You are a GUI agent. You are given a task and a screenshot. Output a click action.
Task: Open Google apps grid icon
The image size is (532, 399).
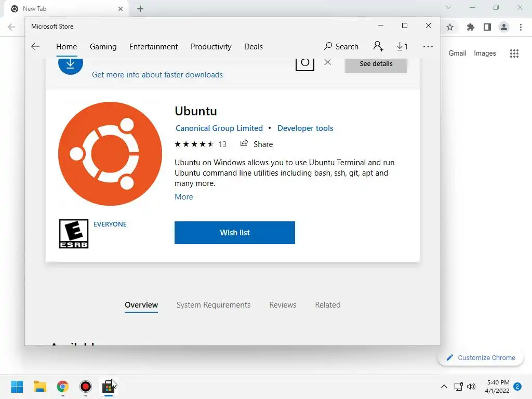pos(514,54)
